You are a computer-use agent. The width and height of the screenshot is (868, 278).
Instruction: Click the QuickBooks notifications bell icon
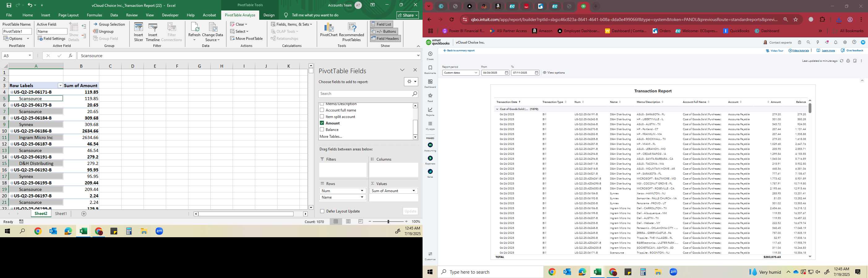[x=836, y=42]
